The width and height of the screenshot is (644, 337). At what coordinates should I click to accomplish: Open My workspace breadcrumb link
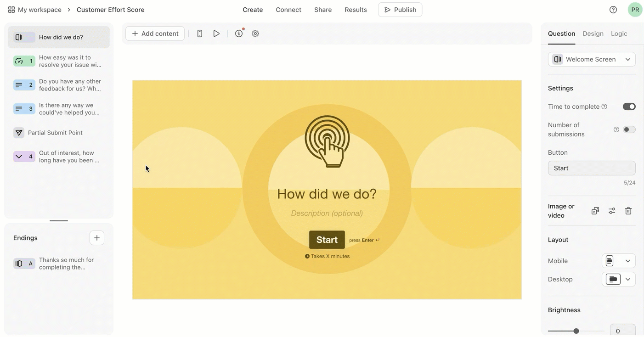pyautogui.click(x=40, y=10)
